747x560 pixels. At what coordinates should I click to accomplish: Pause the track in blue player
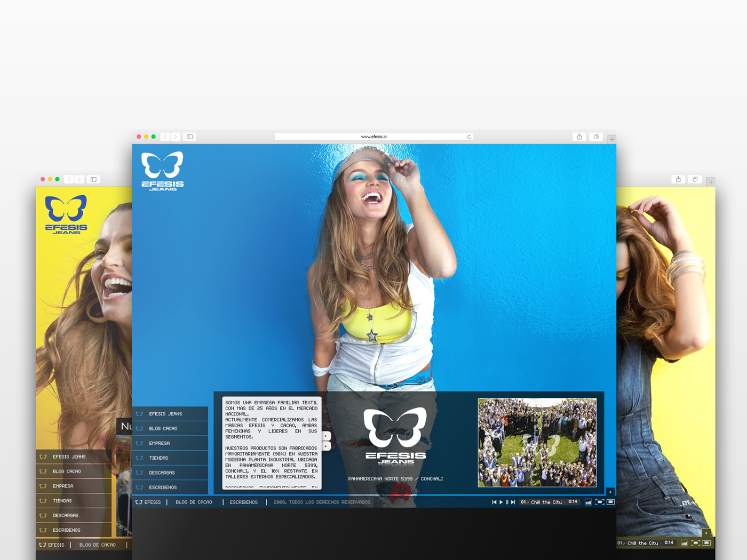(x=507, y=502)
